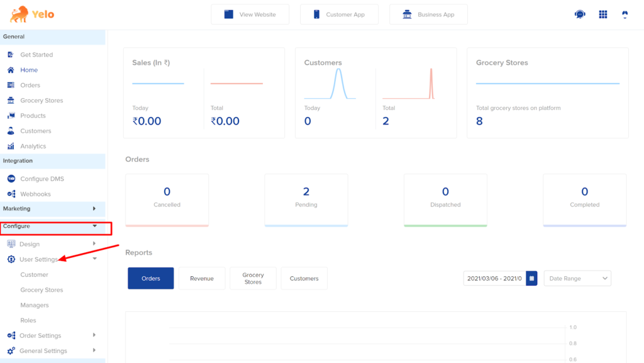
Task: Click the Yelo lion logo
Action: click(19, 14)
